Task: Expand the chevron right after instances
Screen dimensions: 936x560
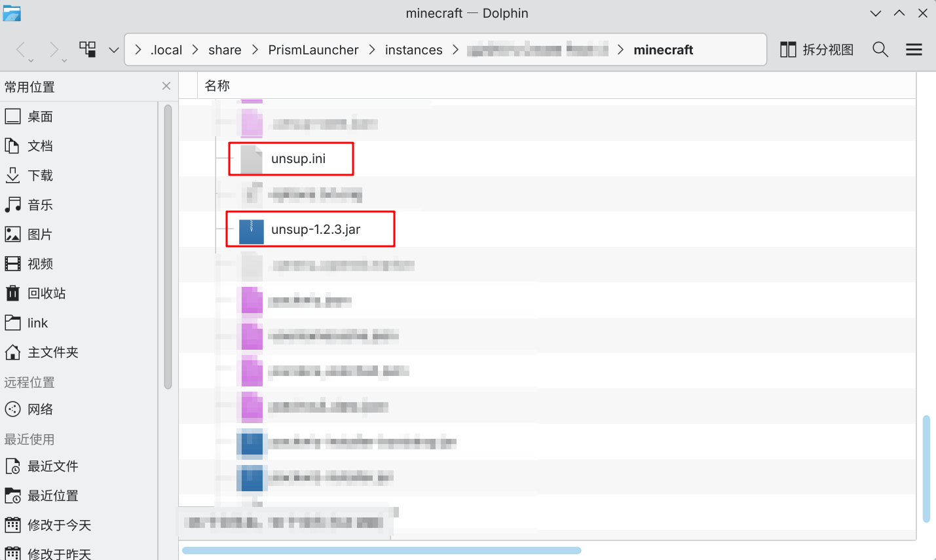Action: tap(456, 50)
